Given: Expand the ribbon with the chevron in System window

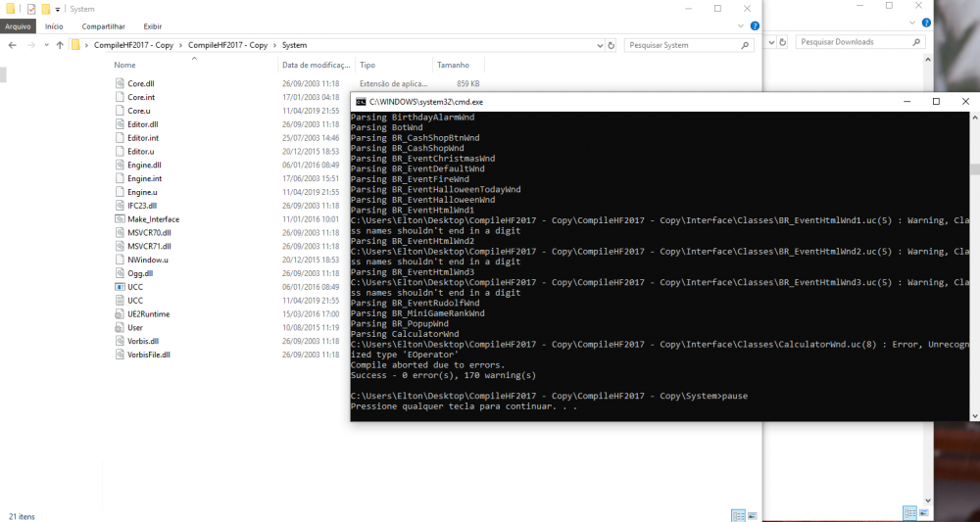Looking at the screenshot, I should pyautogui.click(x=740, y=26).
